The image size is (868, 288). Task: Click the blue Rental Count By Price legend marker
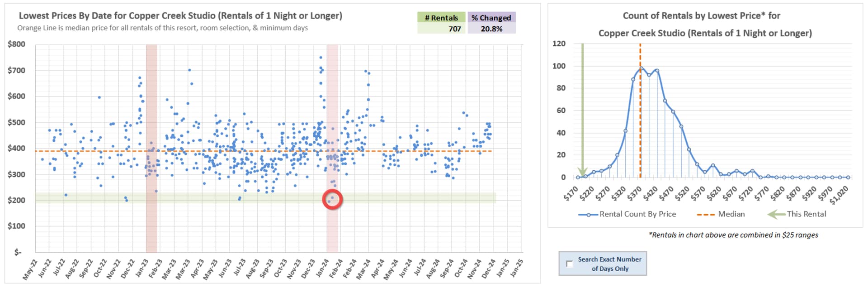click(x=588, y=215)
